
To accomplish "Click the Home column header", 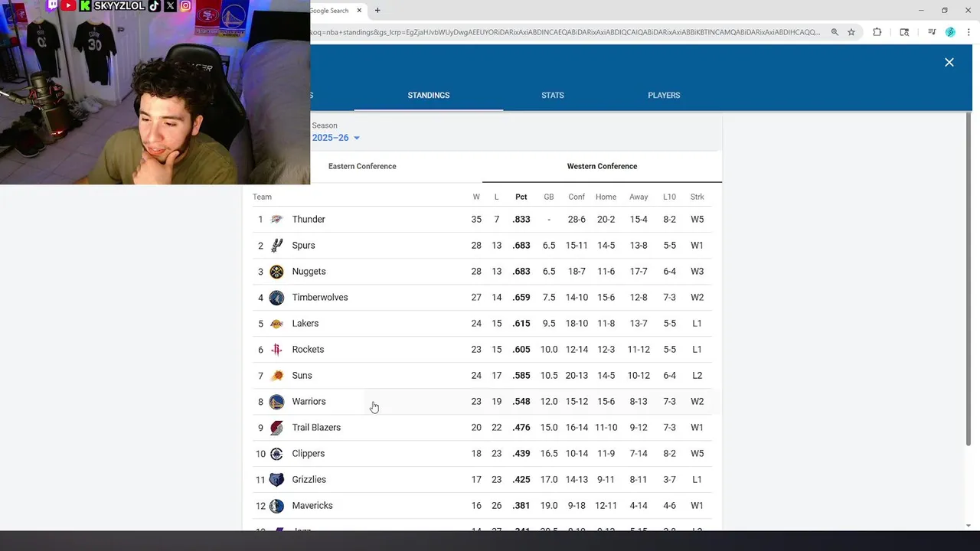I will click(x=606, y=197).
